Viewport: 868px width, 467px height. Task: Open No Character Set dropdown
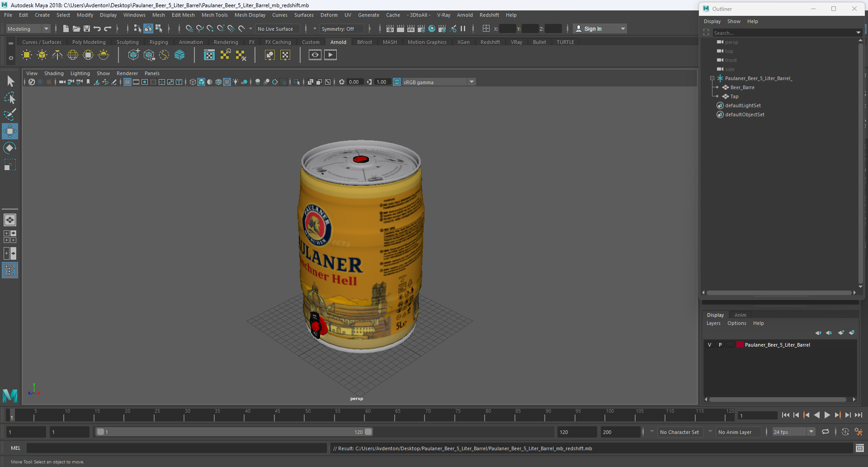[679, 432]
